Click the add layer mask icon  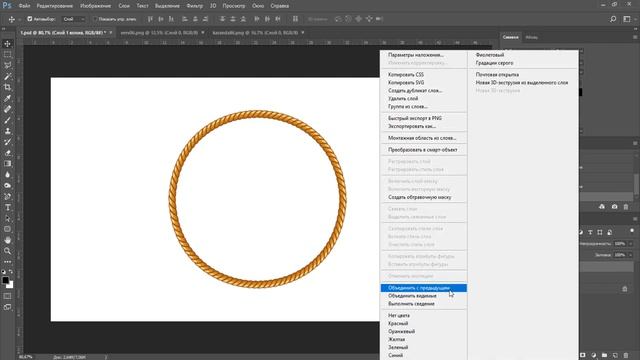[583, 356]
